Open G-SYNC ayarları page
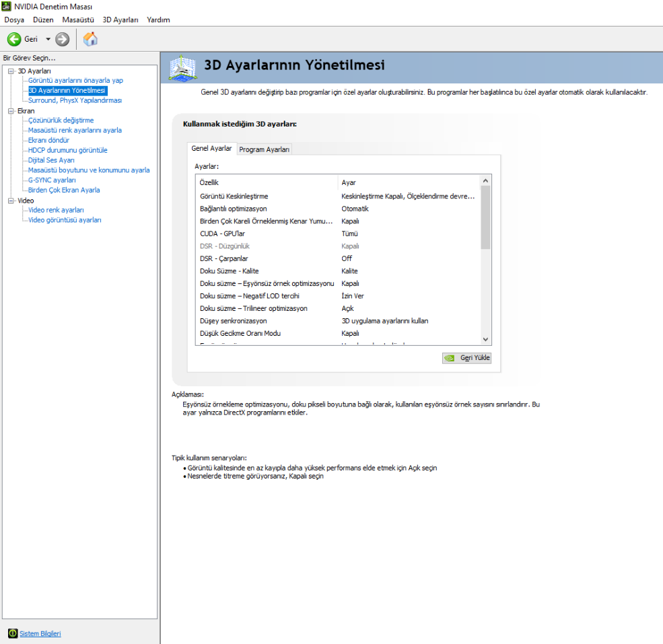Image resolution: width=663 pixels, height=644 pixels. coord(52,180)
